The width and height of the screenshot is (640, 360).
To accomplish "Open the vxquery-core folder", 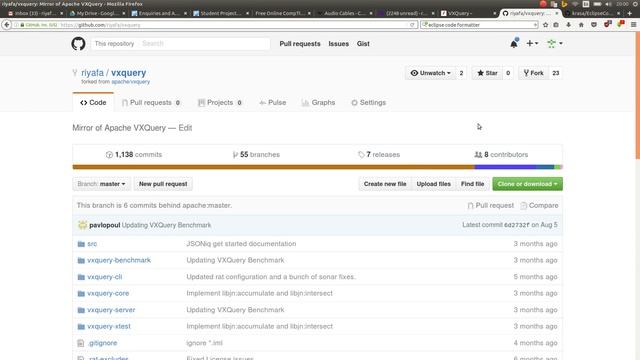I will pos(108,293).
